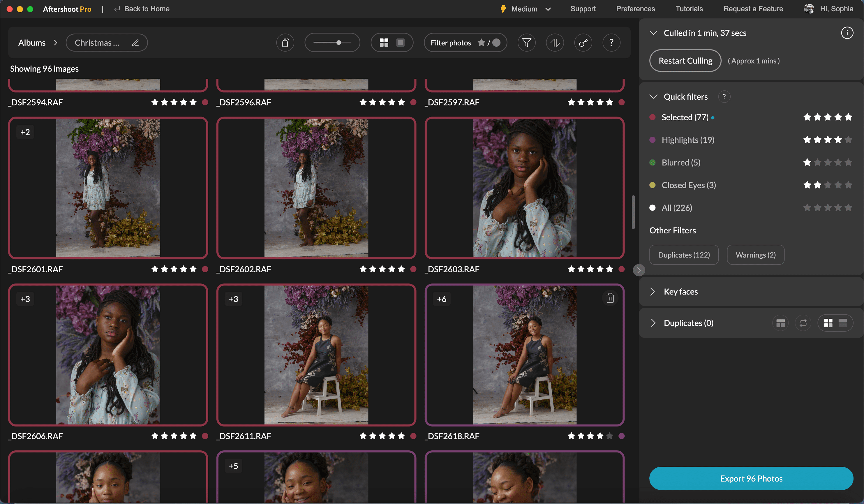Open Preferences from the top bar
The height and width of the screenshot is (504, 864).
635,8
